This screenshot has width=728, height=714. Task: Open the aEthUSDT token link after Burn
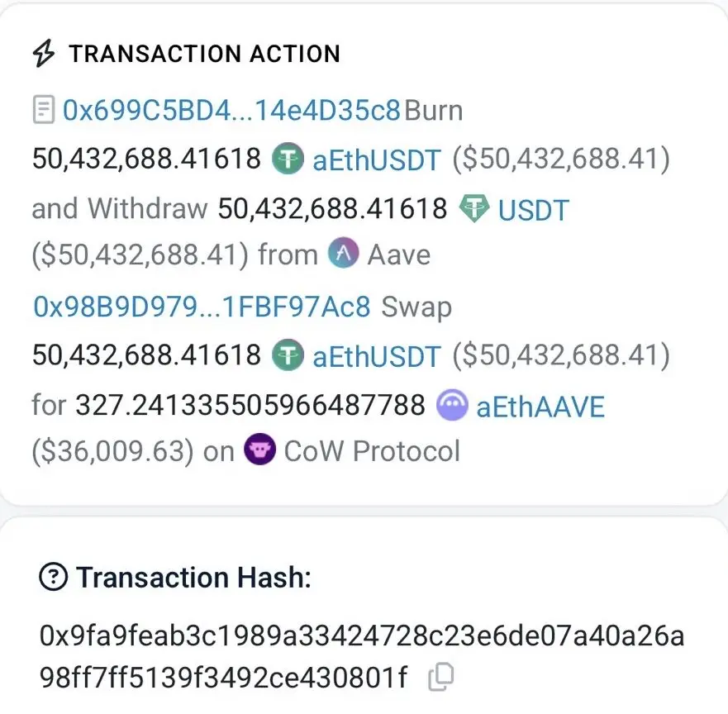click(377, 159)
